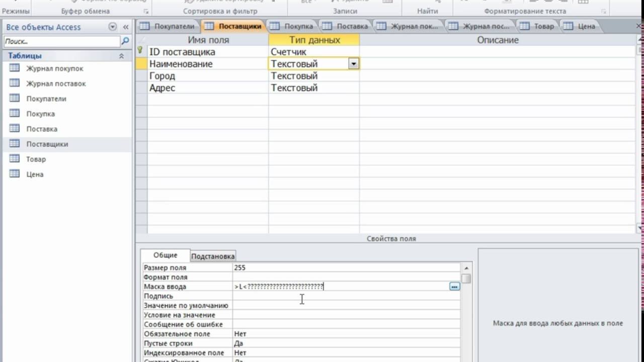Click the 'Имя поля' column header
Screen dimensions: 644x362
point(208,40)
